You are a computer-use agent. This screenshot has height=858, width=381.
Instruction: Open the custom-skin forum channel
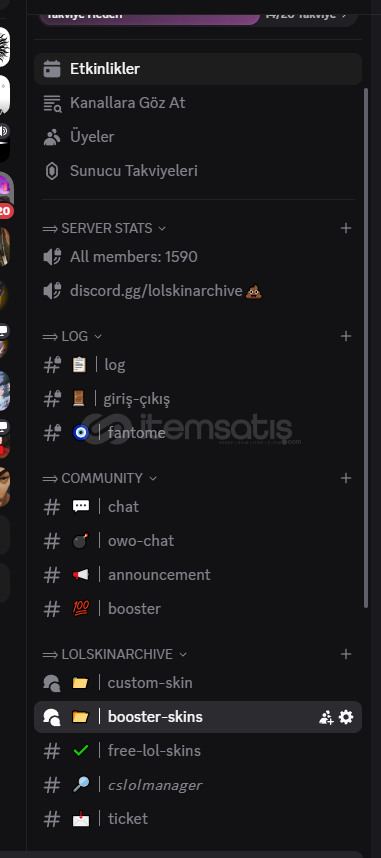coord(198,683)
